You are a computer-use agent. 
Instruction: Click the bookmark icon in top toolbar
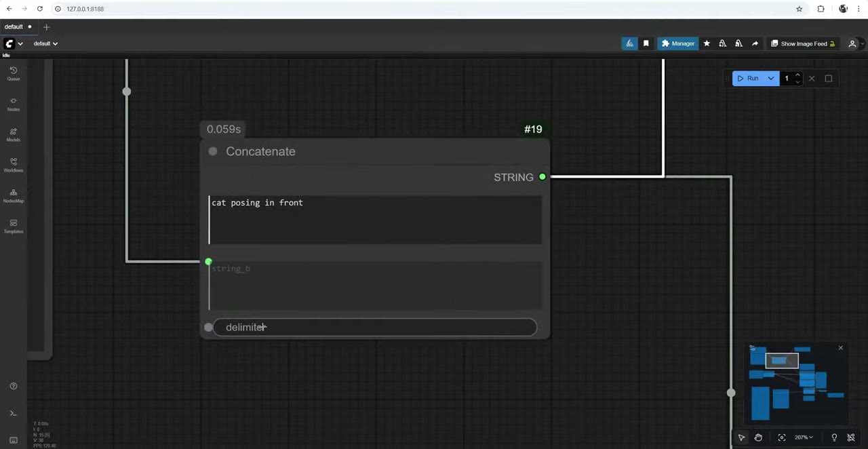646,43
